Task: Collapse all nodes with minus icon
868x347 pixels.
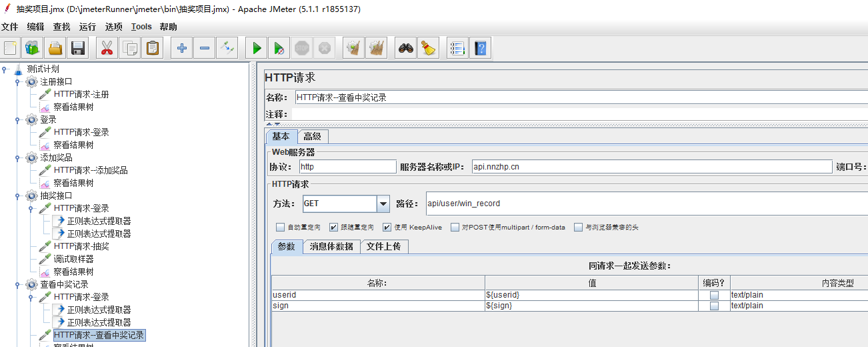Action: pyautogui.click(x=204, y=48)
